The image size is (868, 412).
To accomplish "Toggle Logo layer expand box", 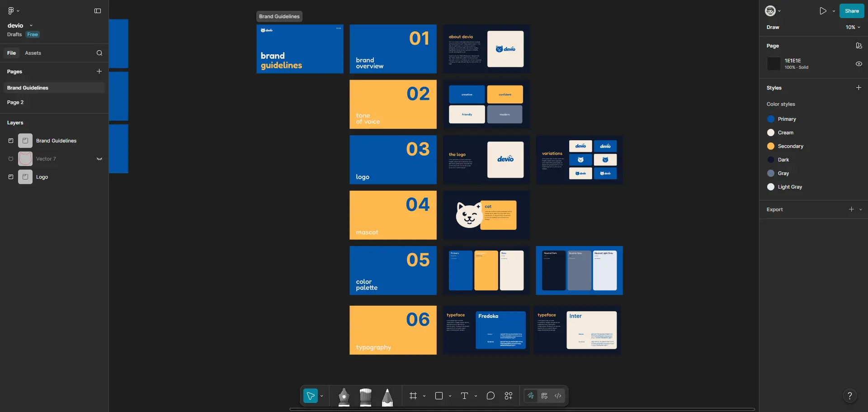I will [x=11, y=177].
